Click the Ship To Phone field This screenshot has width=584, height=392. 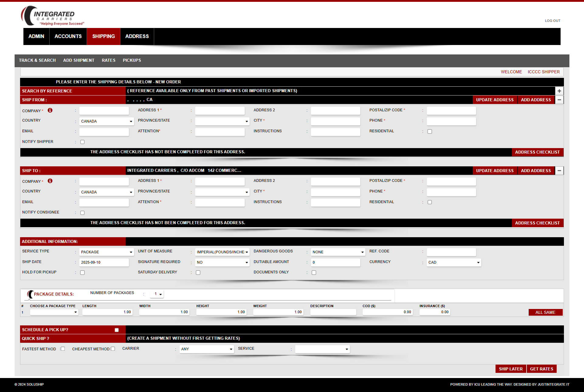(x=451, y=192)
